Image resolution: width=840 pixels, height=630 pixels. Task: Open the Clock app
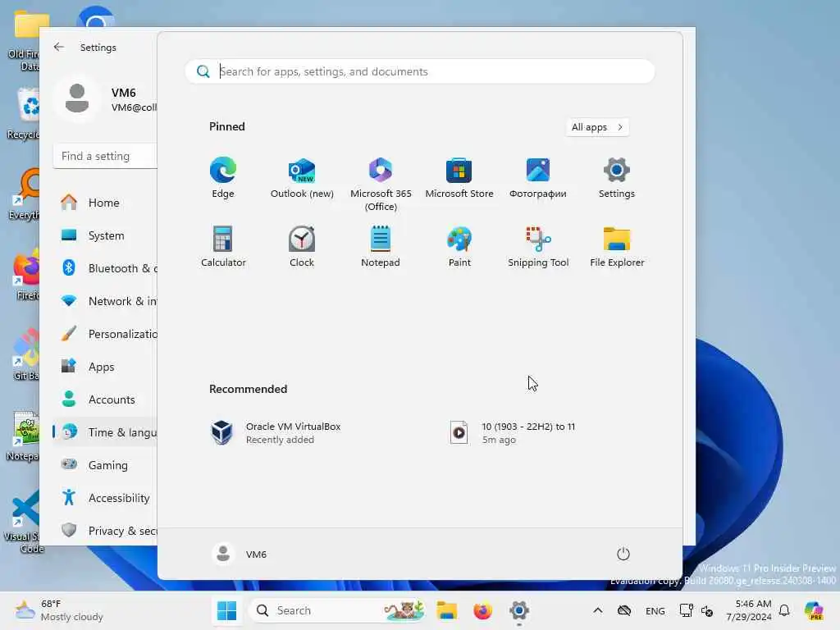[x=302, y=246]
